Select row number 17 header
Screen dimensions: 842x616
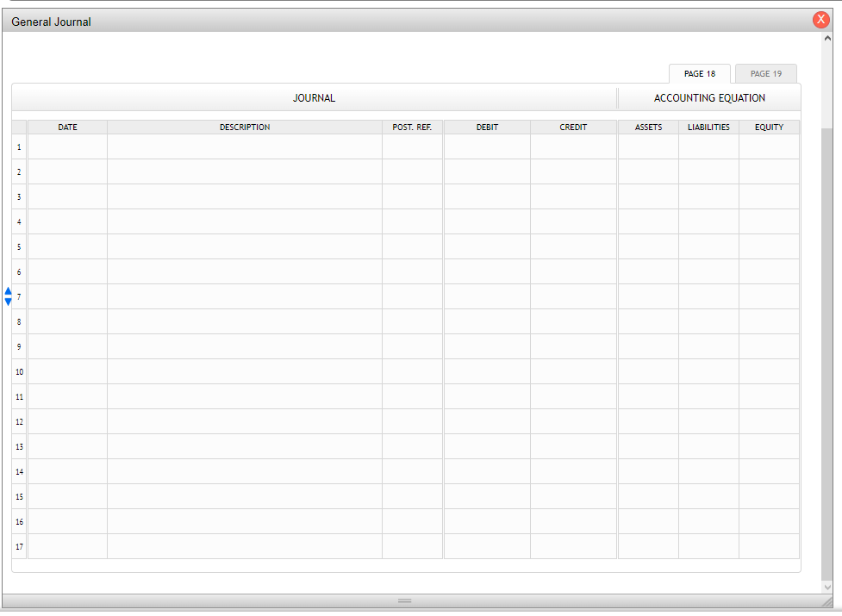click(x=19, y=546)
